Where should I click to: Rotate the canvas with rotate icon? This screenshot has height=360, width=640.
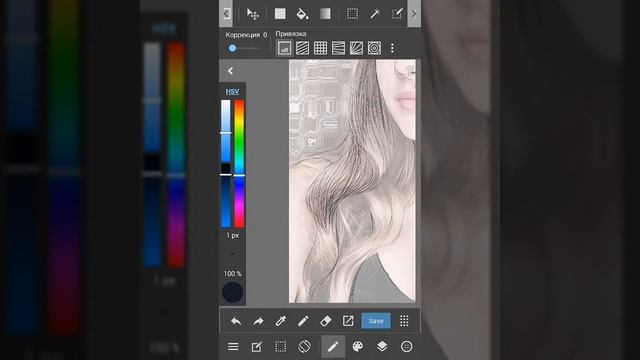(304, 347)
